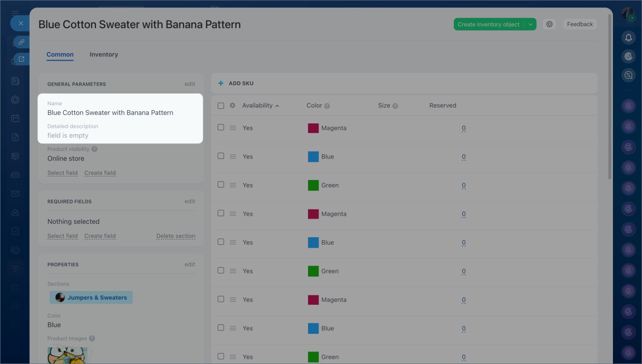642x364 pixels.
Task: Click the settings gear next to Feedback
Action: [x=550, y=24]
